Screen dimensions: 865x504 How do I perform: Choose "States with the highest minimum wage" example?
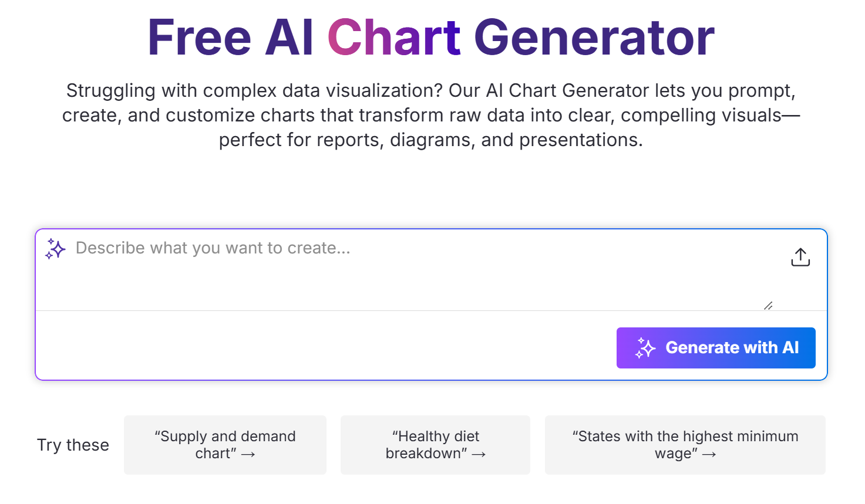pos(685,444)
